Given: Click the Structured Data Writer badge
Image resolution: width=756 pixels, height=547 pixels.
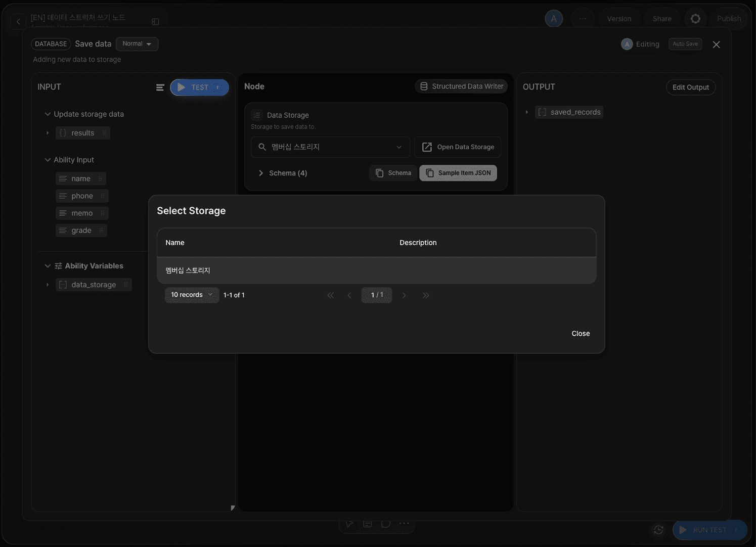Looking at the screenshot, I should [x=461, y=86].
